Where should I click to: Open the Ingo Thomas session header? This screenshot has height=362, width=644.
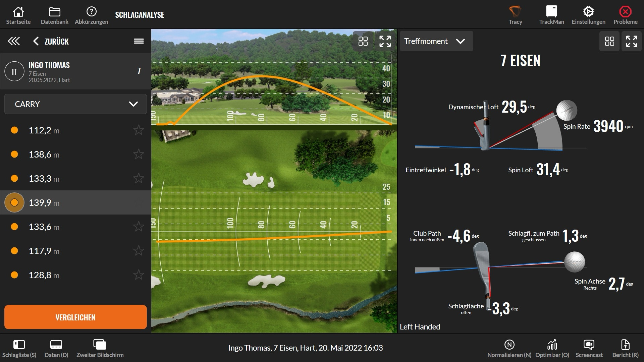coord(75,71)
